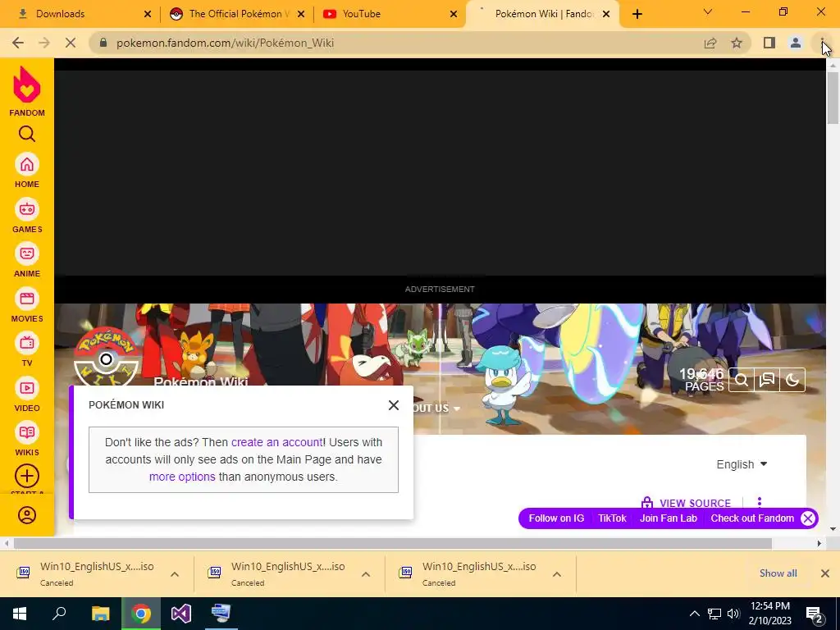The height and width of the screenshot is (630, 840).
Task: Bookmark this page with star
Action: [737, 43]
